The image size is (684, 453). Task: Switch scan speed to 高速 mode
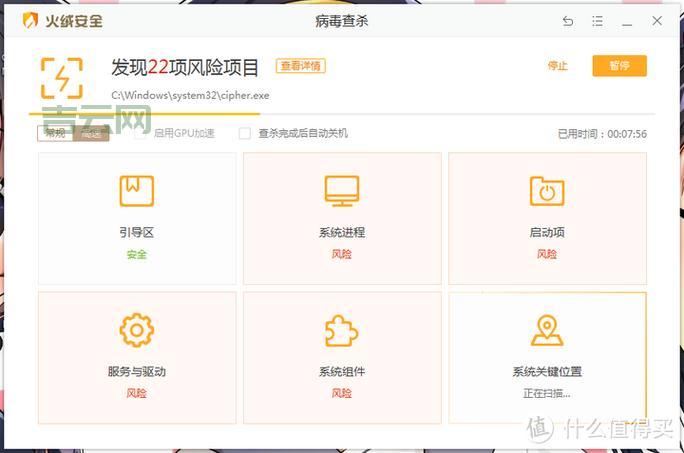(91, 134)
